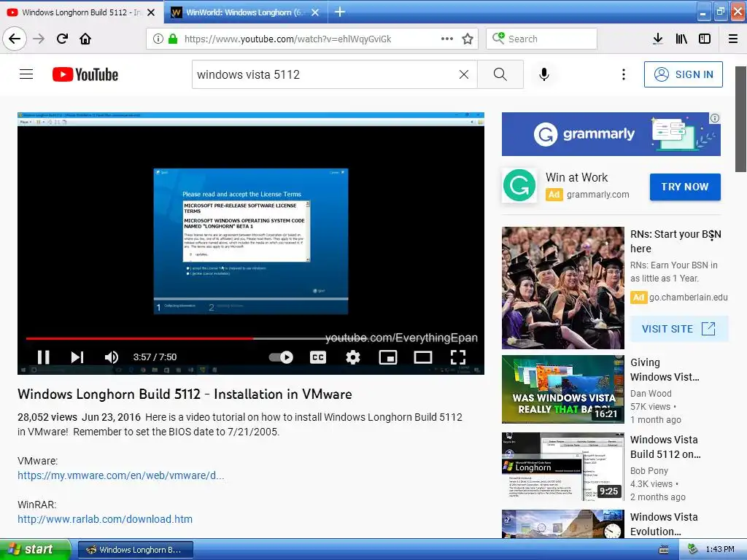Viewport: 747px width, 560px height.
Task: Click the system tray keyboard icon
Action: [663, 550]
